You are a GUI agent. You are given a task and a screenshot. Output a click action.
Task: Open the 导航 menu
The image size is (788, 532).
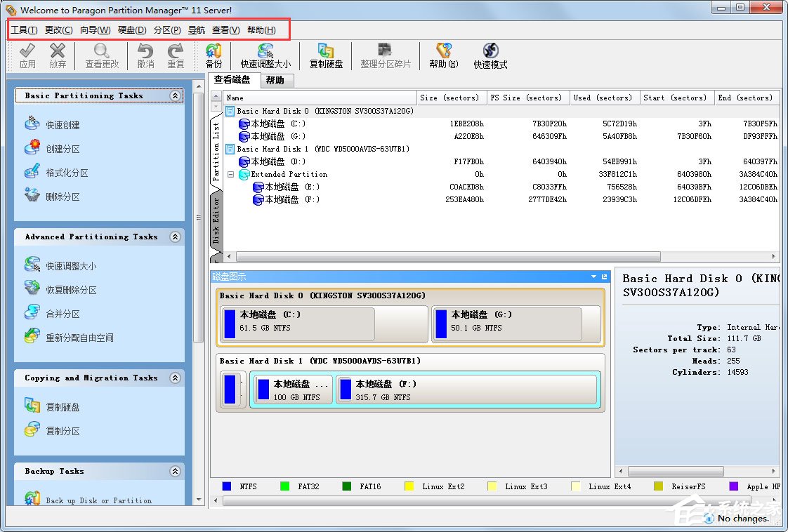[197, 30]
